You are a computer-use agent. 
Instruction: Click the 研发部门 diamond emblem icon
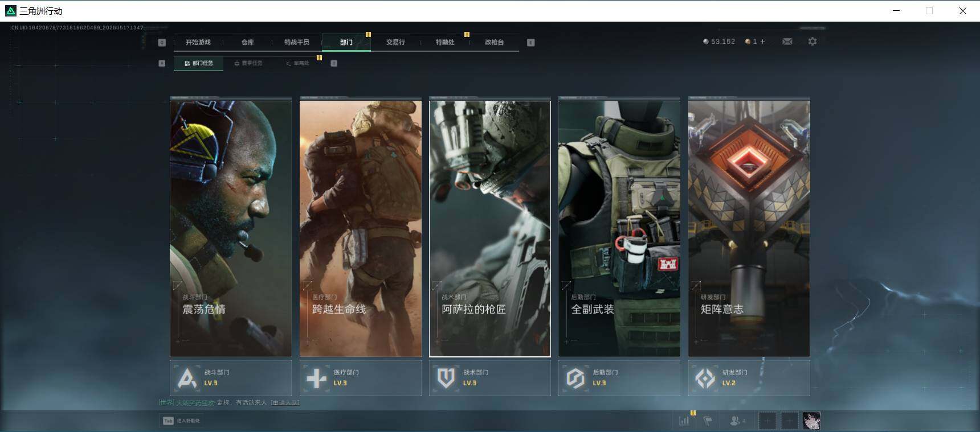[x=705, y=378]
